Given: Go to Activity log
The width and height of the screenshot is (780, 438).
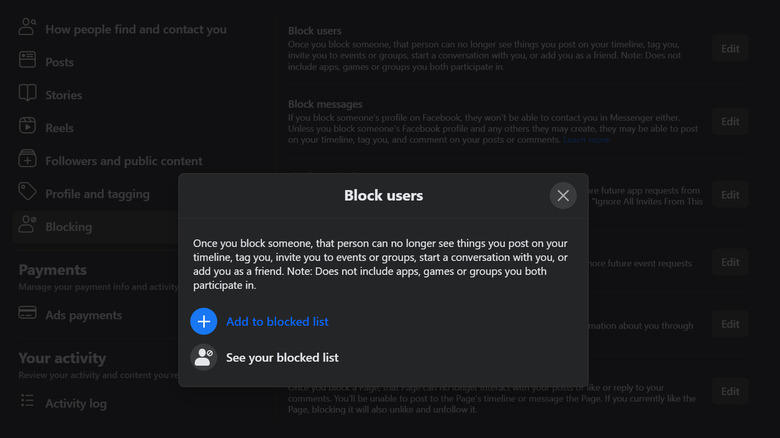Looking at the screenshot, I should coord(75,403).
